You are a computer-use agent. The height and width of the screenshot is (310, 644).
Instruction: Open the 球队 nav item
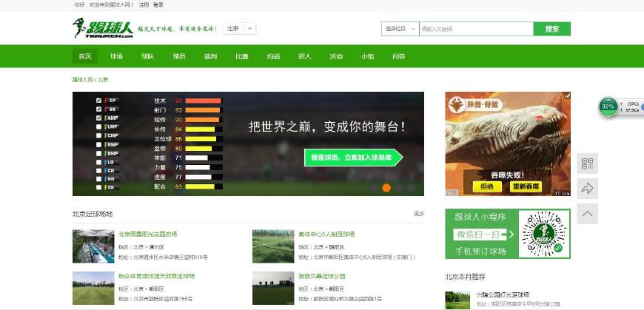[x=147, y=56]
